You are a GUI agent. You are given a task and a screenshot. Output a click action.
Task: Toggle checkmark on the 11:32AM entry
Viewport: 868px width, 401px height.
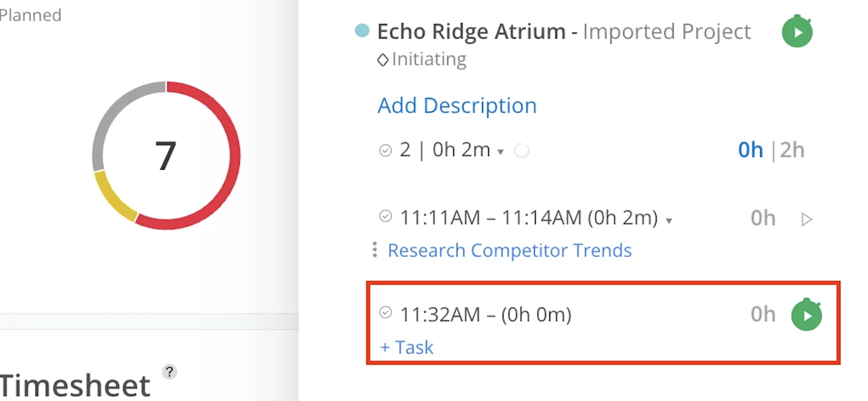click(x=385, y=313)
